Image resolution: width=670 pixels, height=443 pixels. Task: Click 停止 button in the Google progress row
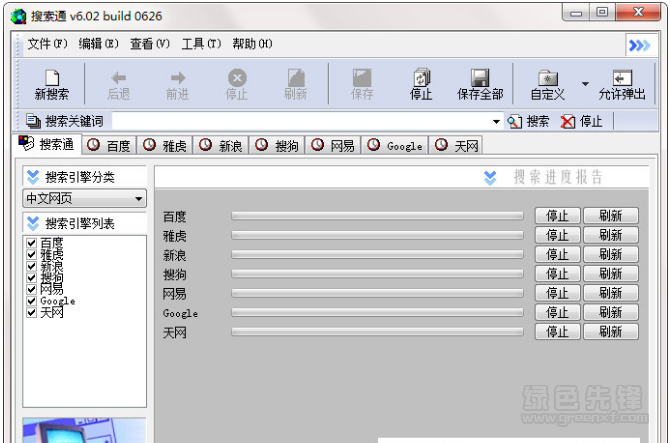(x=558, y=312)
